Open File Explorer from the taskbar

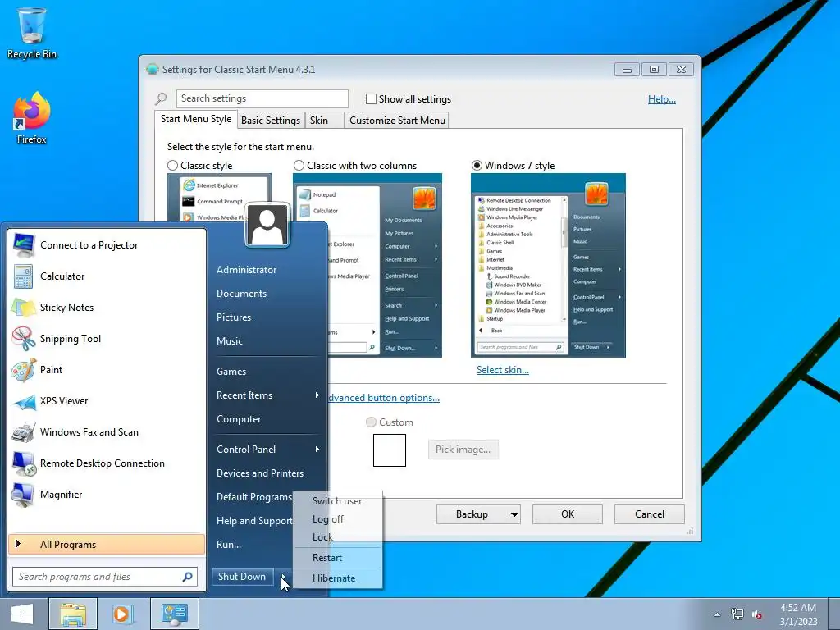(x=73, y=614)
